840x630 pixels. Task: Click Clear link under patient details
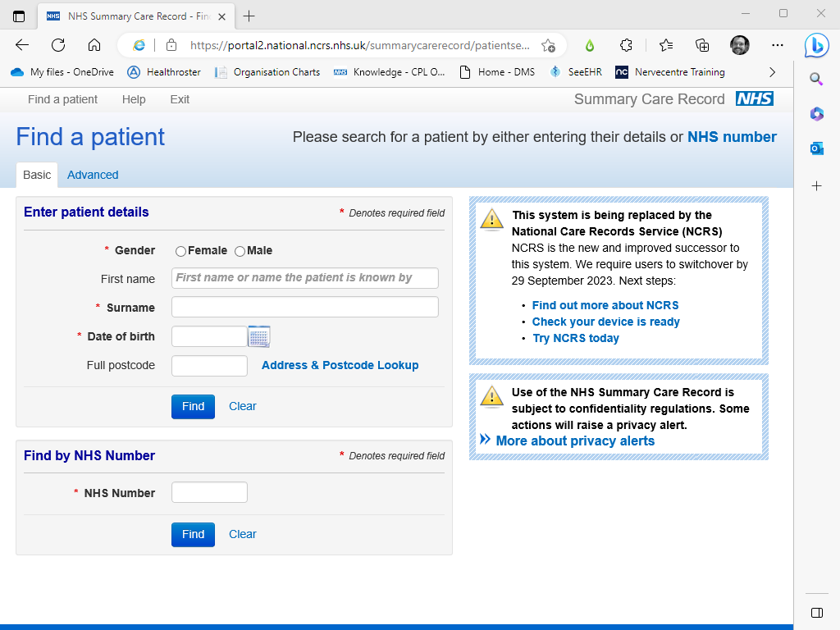click(243, 407)
